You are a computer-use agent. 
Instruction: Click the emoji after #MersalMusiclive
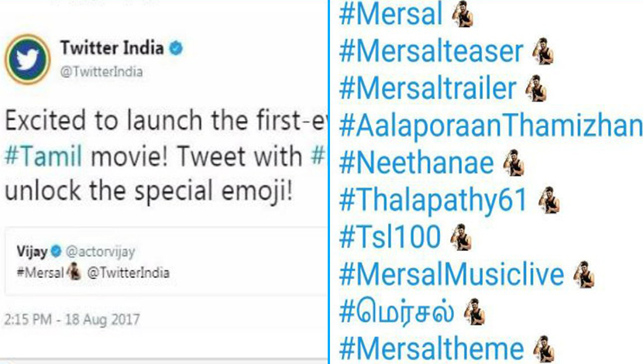click(584, 275)
